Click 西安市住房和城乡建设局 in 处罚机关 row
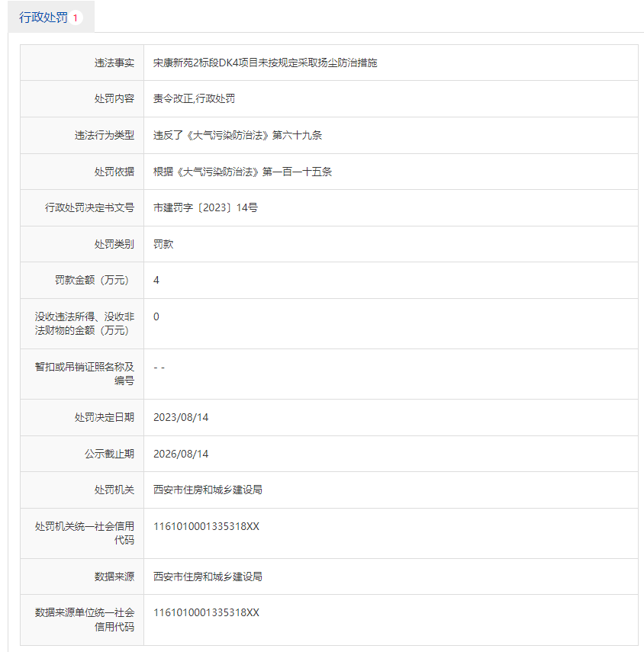Image resolution: width=644 pixels, height=652 pixels. point(208,490)
